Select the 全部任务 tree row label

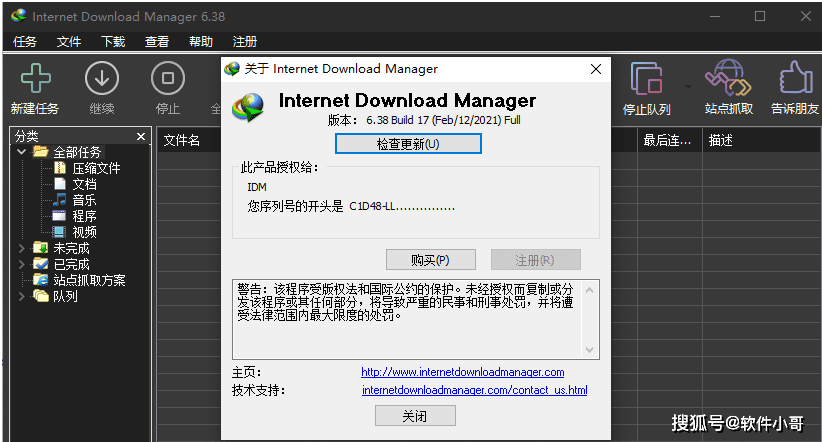click(77, 152)
